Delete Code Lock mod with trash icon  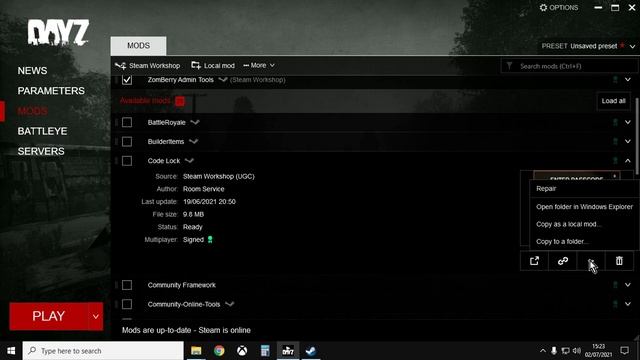[x=619, y=261]
